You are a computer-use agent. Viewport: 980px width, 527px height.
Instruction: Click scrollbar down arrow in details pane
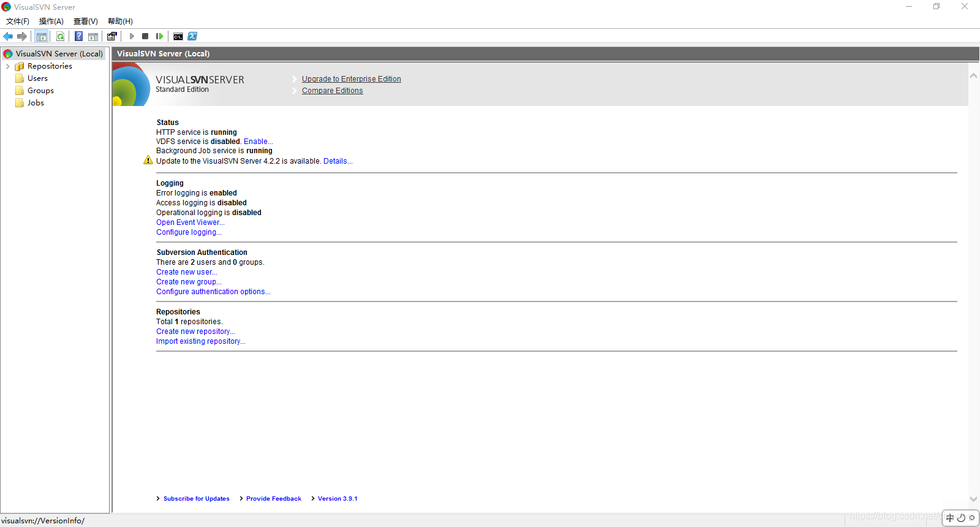pyautogui.click(x=973, y=499)
